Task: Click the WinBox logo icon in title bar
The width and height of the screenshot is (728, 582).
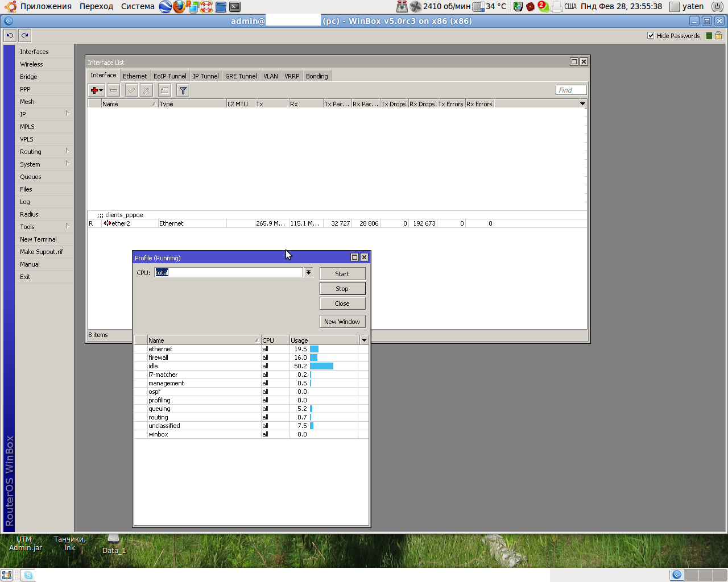Action: (9, 21)
